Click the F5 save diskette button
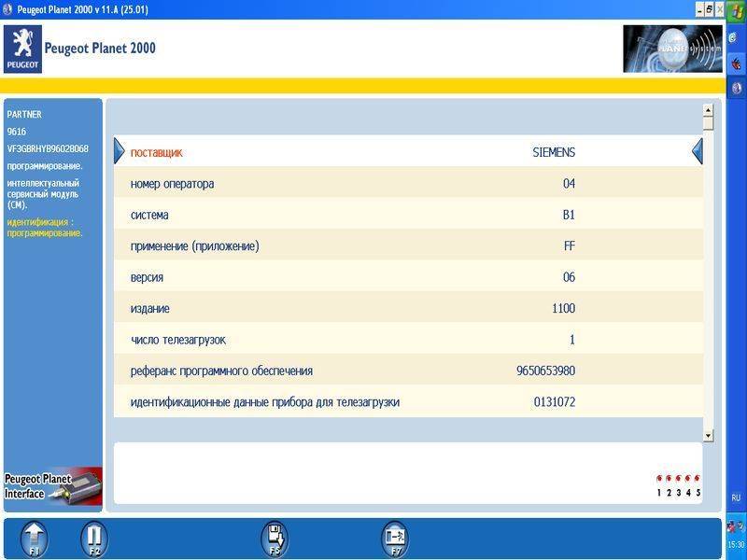 274,538
